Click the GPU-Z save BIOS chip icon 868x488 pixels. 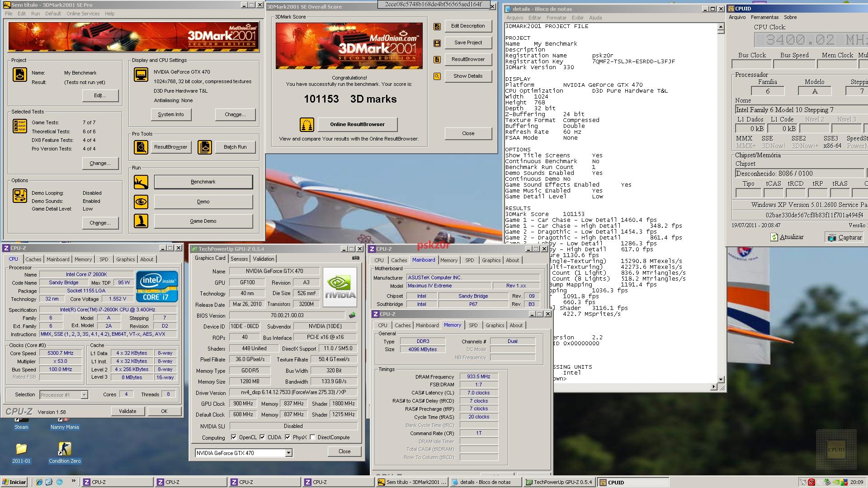[352, 315]
